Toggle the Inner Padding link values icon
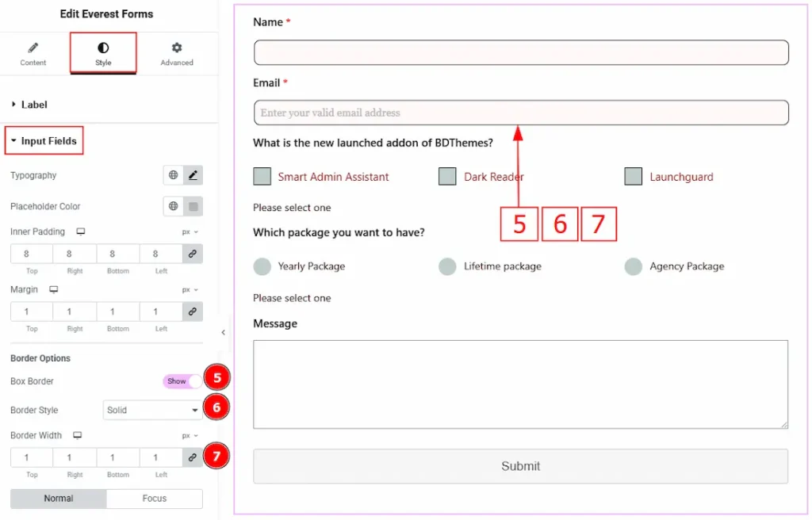Screen dimensions: 812x520 point(192,254)
